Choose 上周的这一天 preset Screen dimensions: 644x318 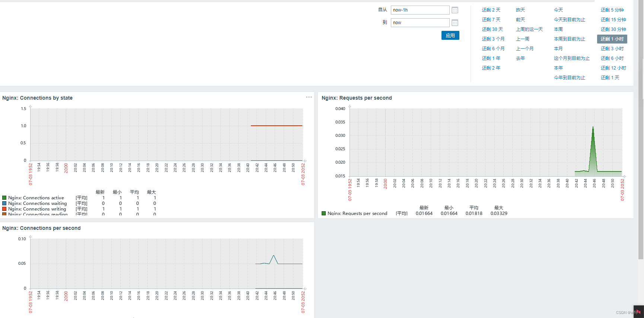tap(529, 29)
